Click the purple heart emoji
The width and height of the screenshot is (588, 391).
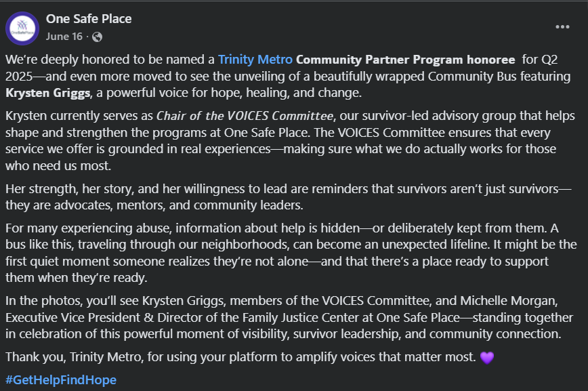click(x=486, y=357)
